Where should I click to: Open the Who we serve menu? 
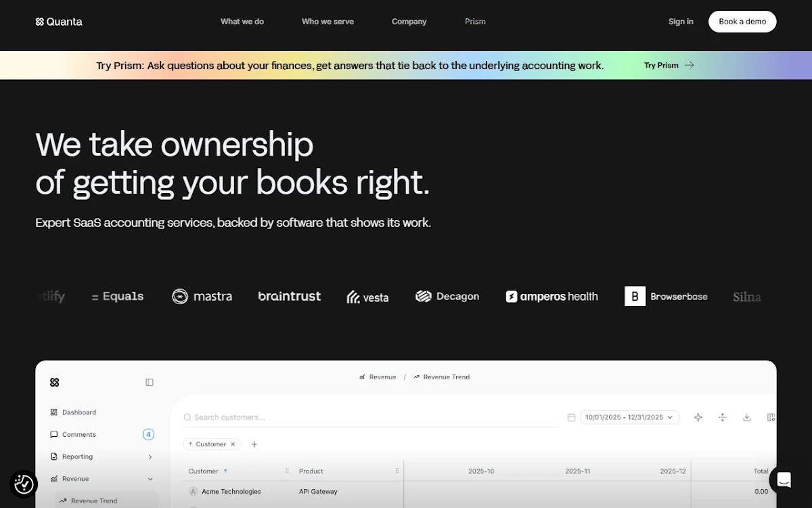pos(328,22)
